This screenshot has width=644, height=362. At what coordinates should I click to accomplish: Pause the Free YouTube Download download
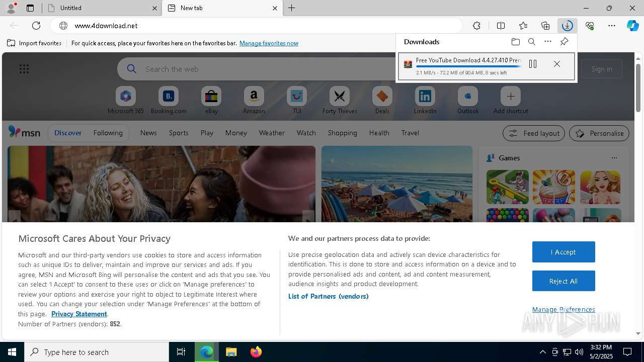click(x=533, y=64)
